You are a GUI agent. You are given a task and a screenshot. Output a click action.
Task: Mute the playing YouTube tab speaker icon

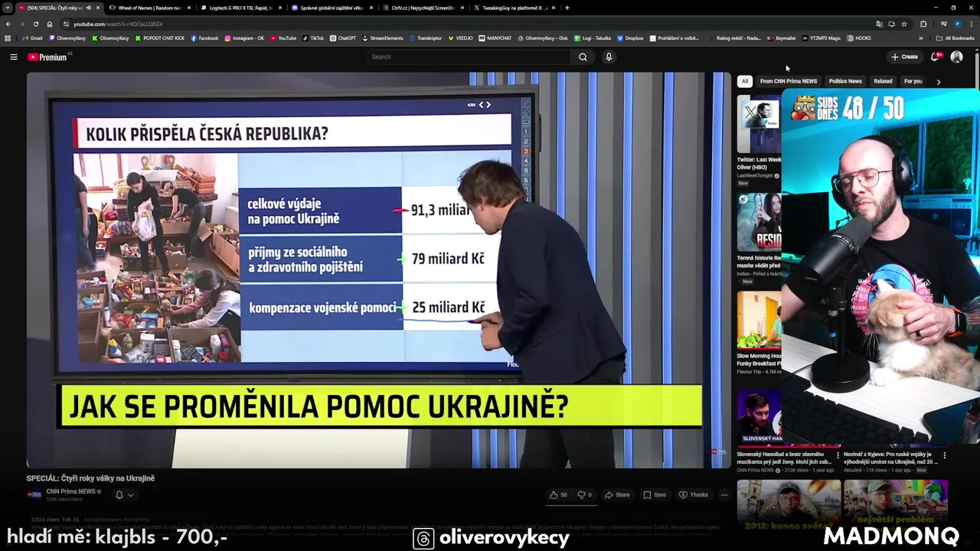[88, 8]
